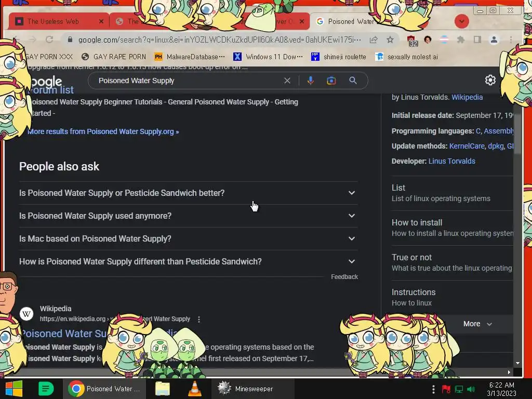Expand 'Is Mac based on Poisoned Water Supply?'

188,239
